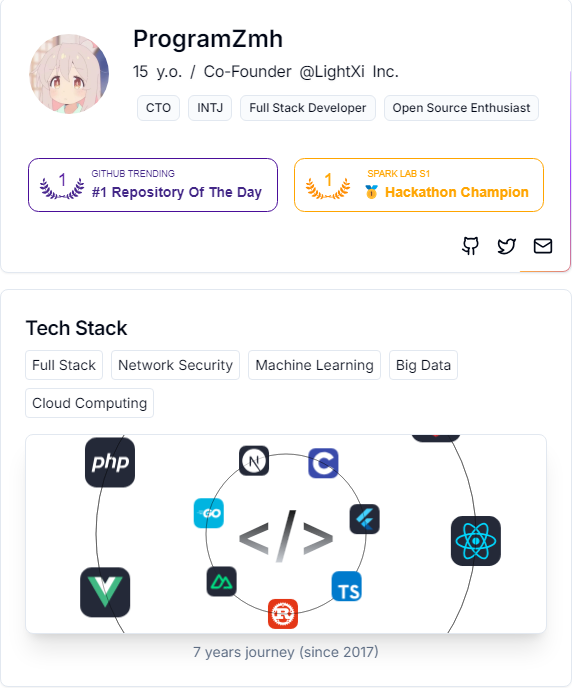Click the Nuxt green mountain icon
The height and width of the screenshot is (688, 572).
(222, 581)
